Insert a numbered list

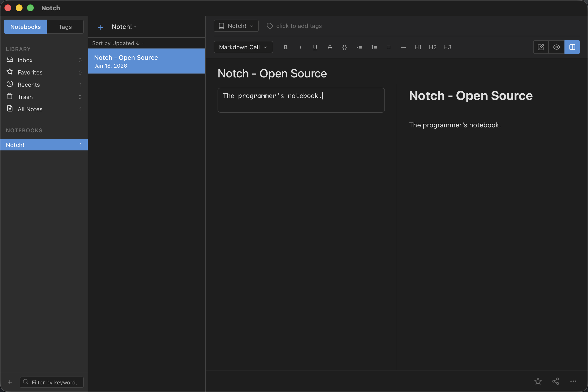pos(374,47)
